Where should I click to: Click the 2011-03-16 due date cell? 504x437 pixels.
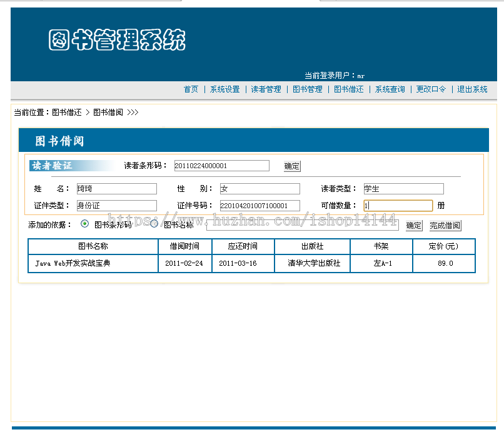[243, 263]
